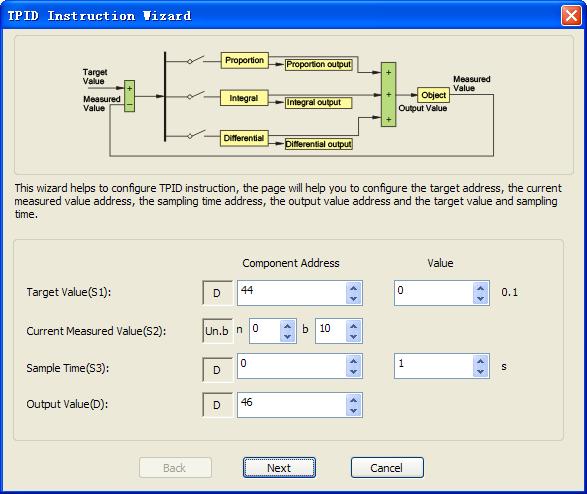Close the TPID Instruction Wizard window
587x494 pixels.
571,16
